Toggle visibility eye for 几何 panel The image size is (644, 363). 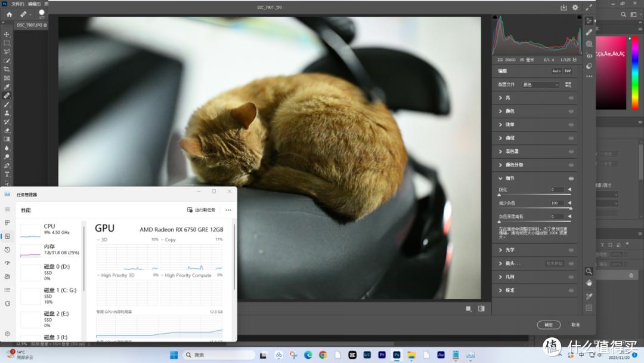click(x=571, y=277)
